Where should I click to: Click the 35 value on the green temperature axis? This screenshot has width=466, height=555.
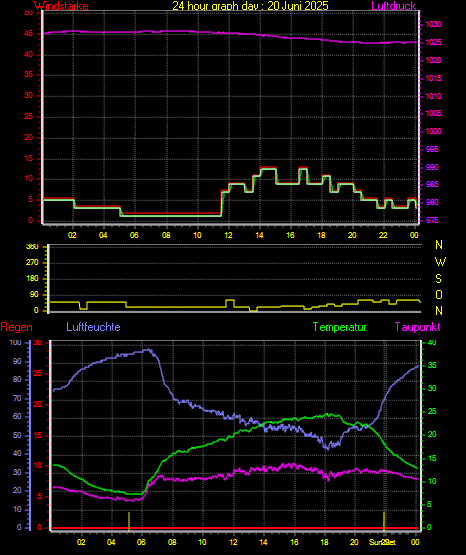[432, 366]
